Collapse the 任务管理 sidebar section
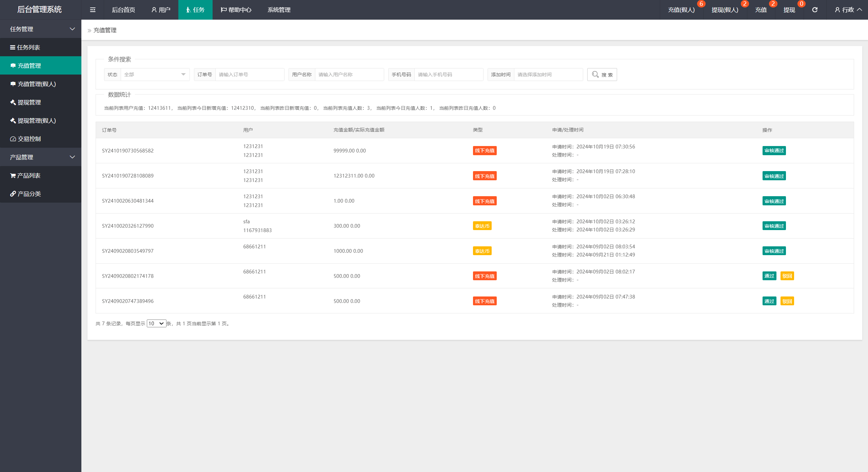This screenshot has width=868, height=472. pos(41,29)
